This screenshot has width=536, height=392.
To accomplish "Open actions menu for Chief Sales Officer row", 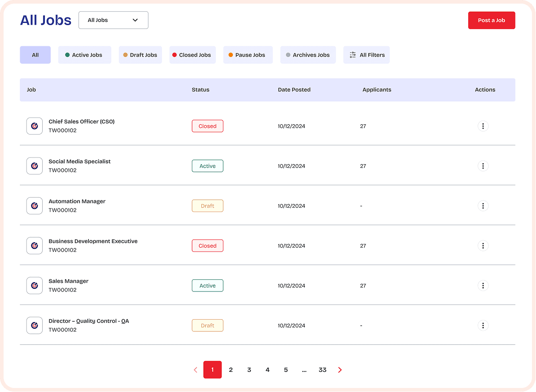I will (483, 126).
